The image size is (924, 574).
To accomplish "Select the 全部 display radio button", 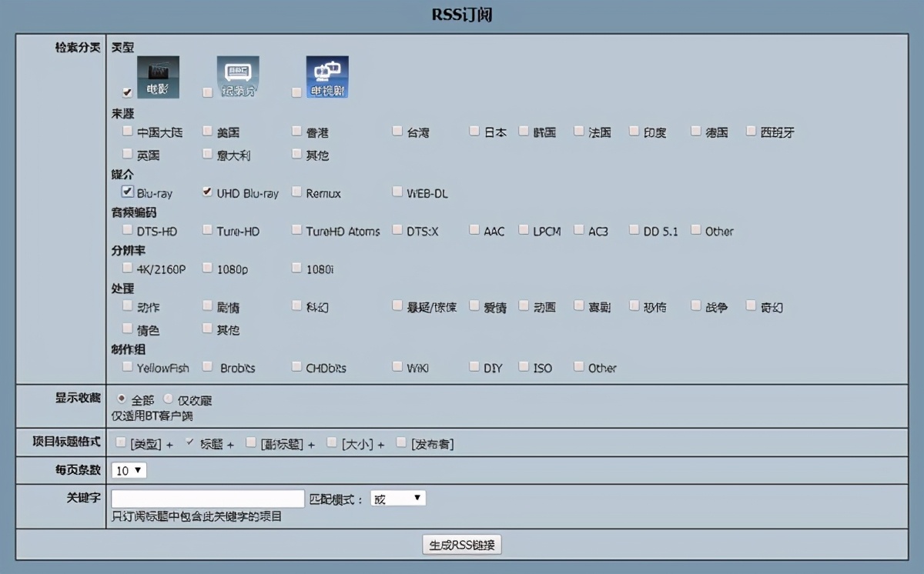I will 121,399.
